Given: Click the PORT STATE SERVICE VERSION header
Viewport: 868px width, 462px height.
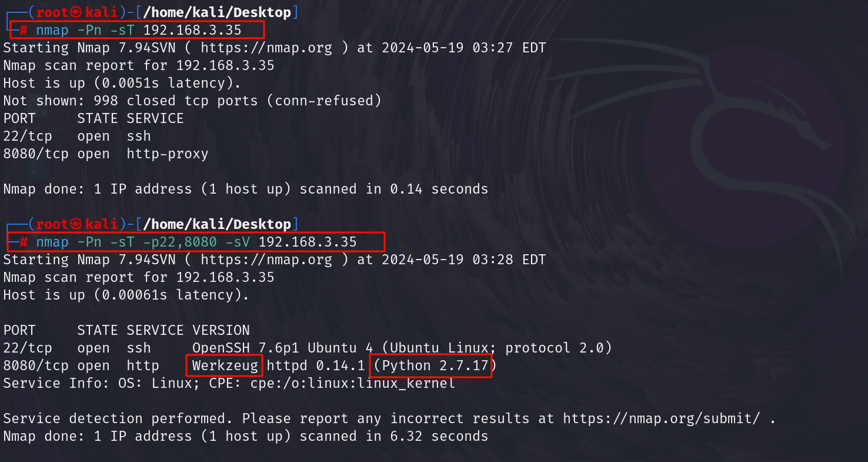Looking at the screenshot, I should [x=126, y=330].
